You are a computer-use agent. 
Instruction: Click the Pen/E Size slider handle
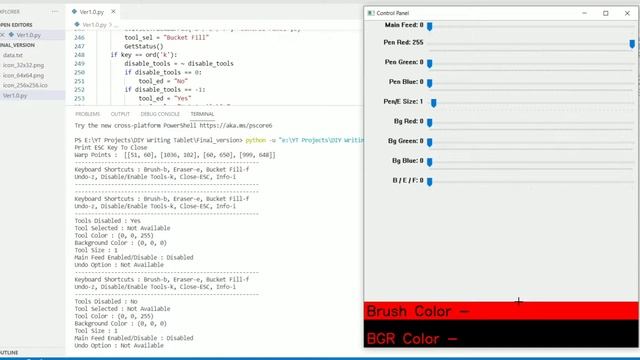pos(433,103)
